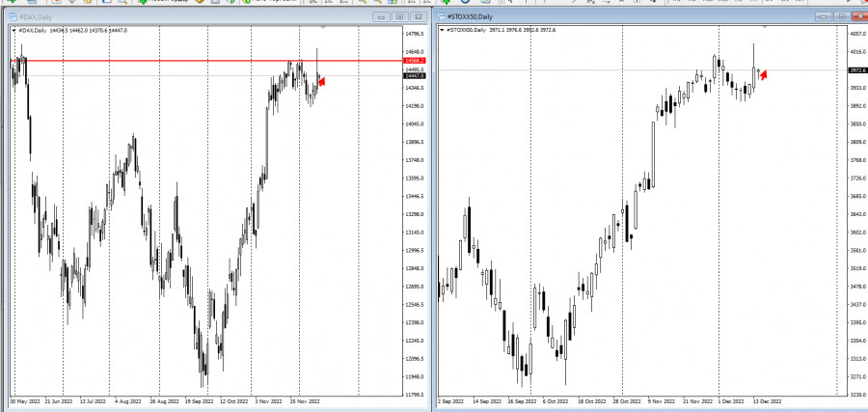868x412 pixels.
Task: Click the #DAX,Daily chart window icon
Action: coord(6,17)
